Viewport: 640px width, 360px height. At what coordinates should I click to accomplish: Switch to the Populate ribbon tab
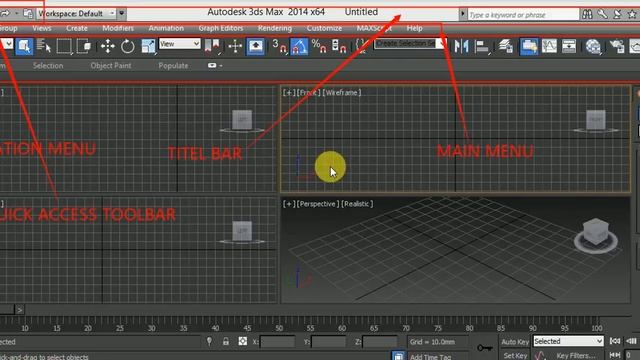(173, 66)
